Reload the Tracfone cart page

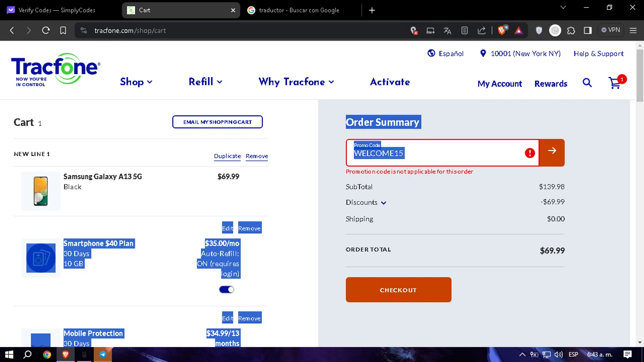(46, 30)
